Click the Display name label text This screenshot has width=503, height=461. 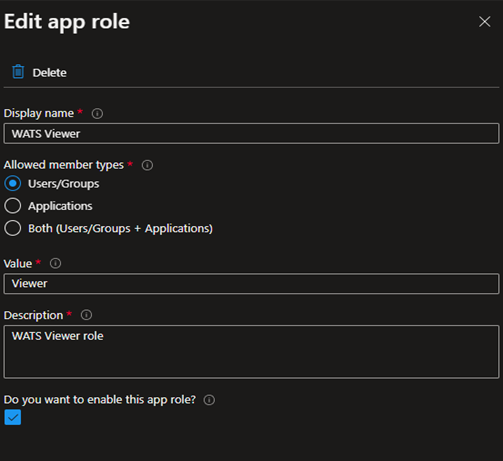[x=39, y=114]
